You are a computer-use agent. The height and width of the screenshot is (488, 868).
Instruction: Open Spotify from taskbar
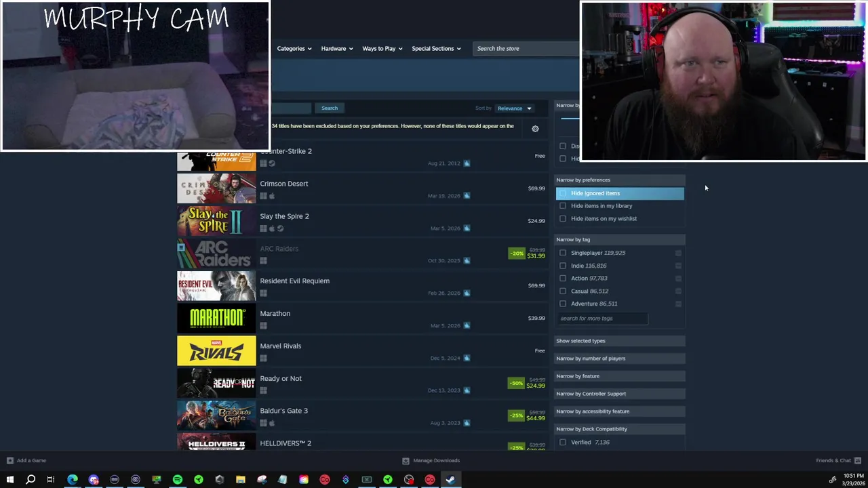178,480
